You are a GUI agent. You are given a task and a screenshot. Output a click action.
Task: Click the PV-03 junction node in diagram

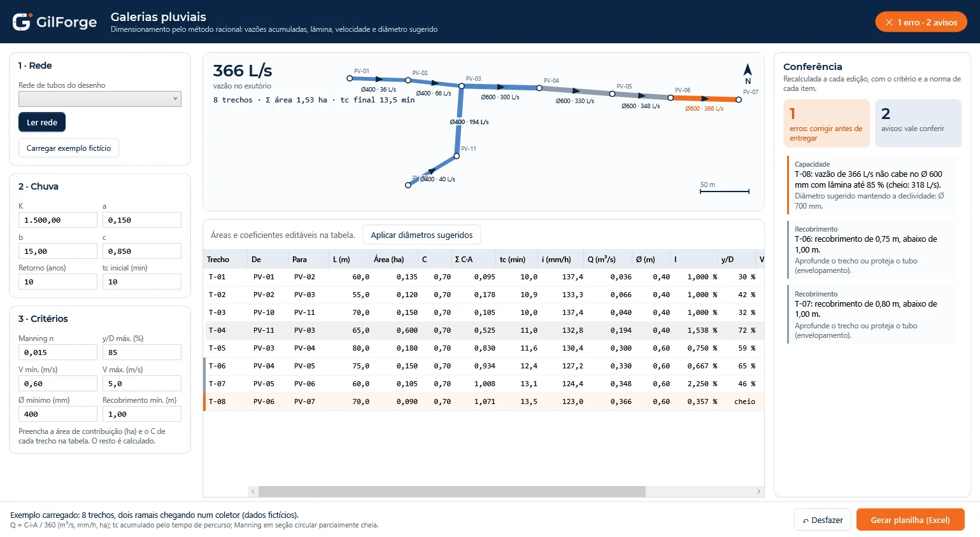[462, 86]
